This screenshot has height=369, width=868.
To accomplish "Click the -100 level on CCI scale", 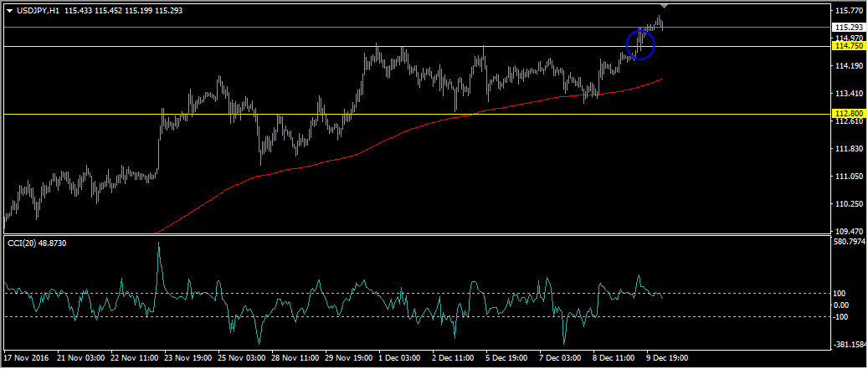I will [x=842, y=316].
